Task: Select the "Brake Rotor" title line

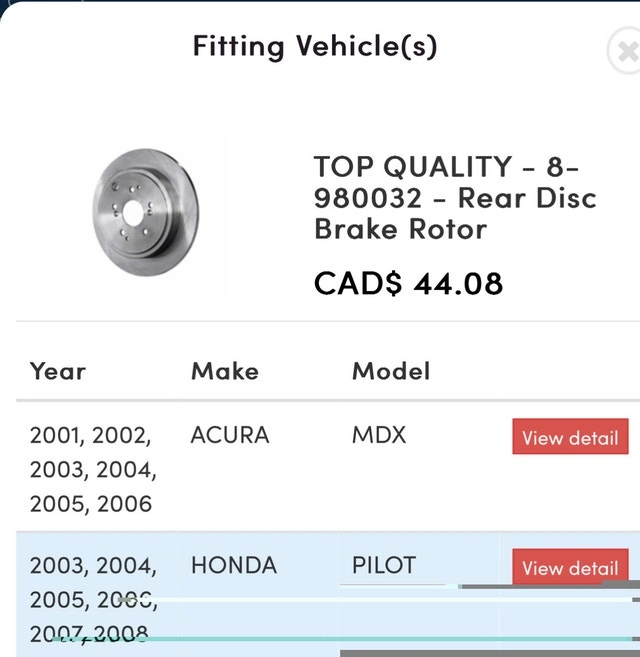Action: pyautogui.click(x=400, y=229)
